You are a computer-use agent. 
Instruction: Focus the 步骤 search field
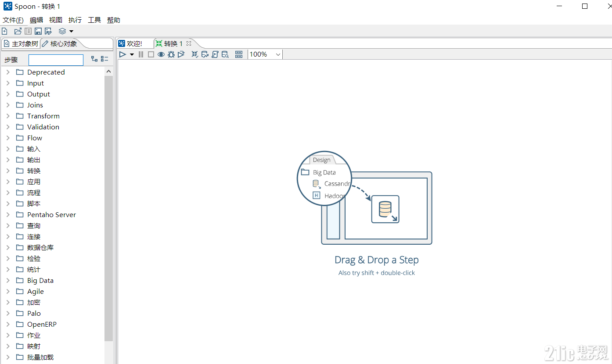coord(56,60)
